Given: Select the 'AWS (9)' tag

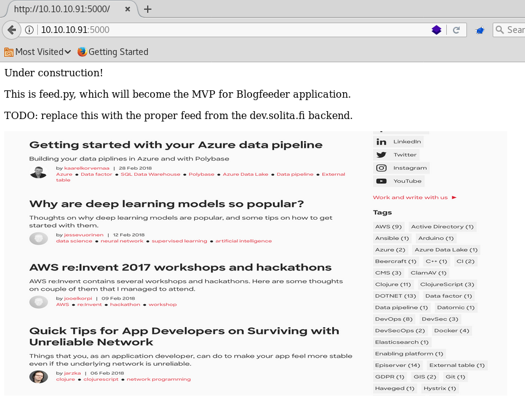Looking at the screenshot, I should click(388, 226).
